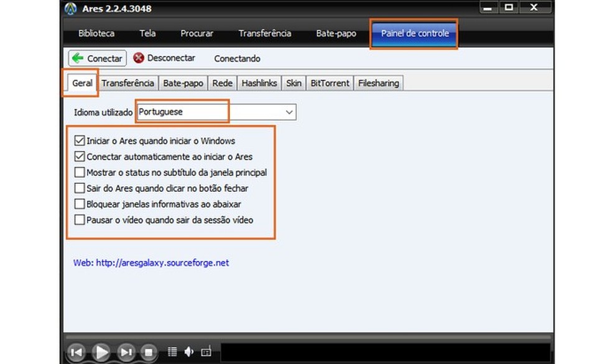Image resolution: width=612 pixels, height=364 pixels.
Task: Check Sair do Ares quando clicar fechar
Action: pyautogui.click(x=80, y=188)
